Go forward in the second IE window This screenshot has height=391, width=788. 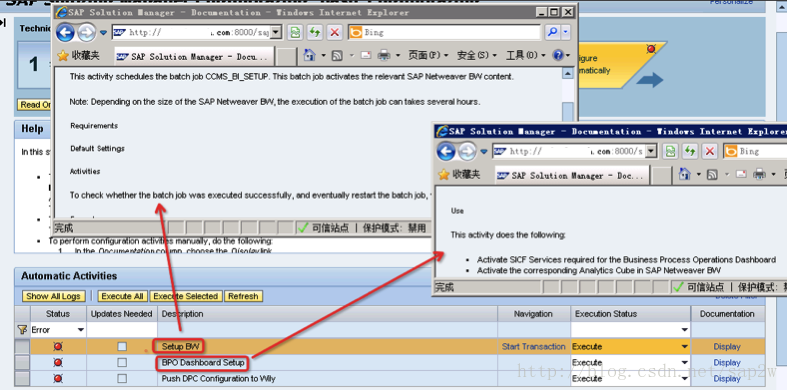(x=467, y=151)
